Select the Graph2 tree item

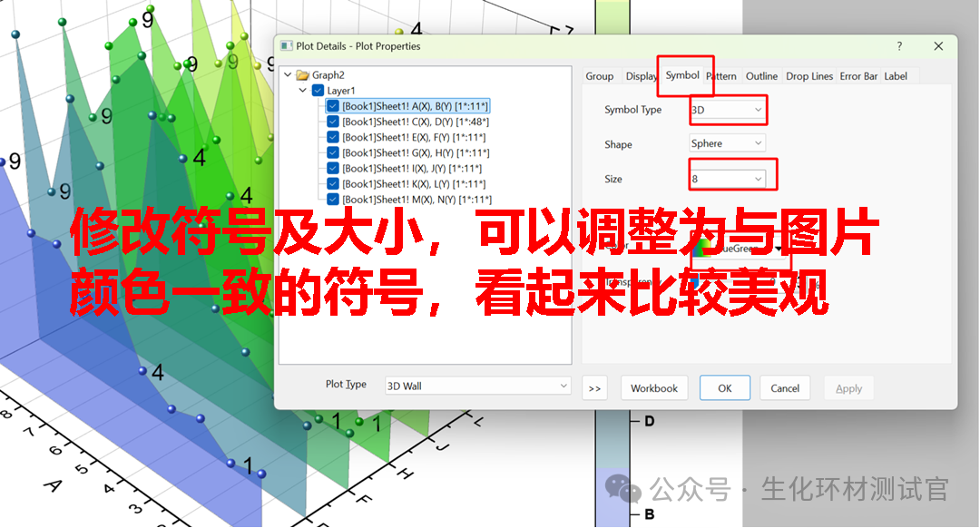[328, 75]
